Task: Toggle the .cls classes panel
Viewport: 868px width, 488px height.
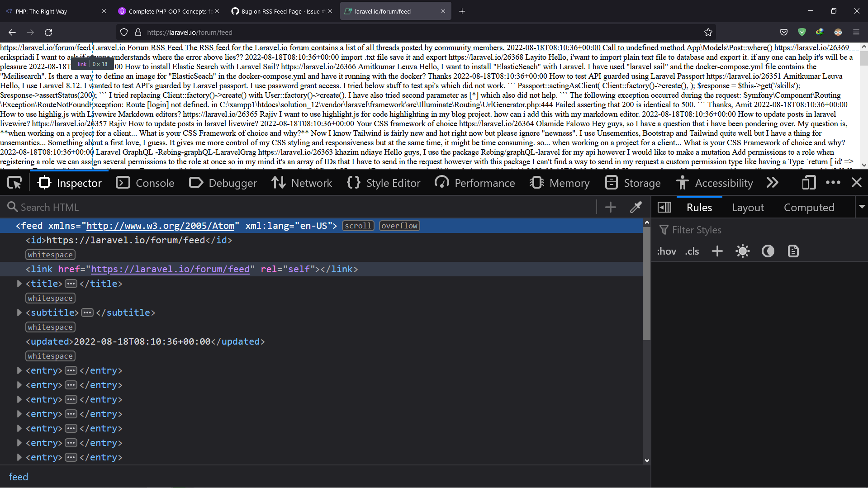Action: coord(692,251)
